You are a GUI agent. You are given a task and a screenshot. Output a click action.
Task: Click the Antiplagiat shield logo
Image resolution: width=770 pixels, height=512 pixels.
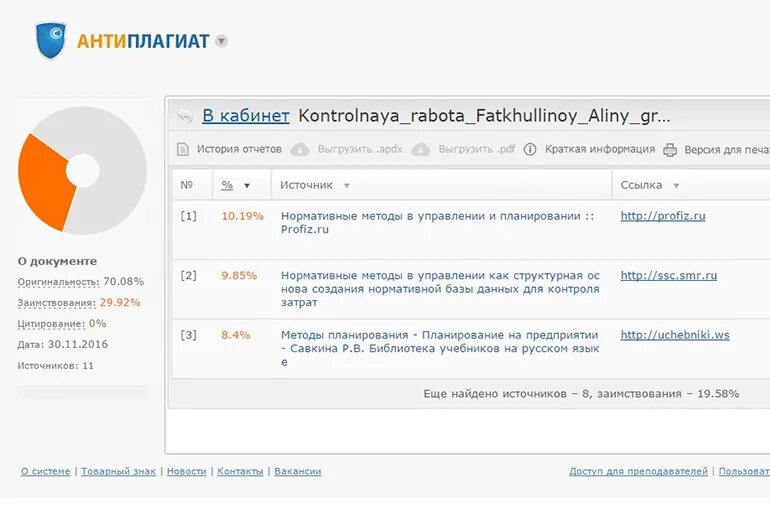click(52, 41)
